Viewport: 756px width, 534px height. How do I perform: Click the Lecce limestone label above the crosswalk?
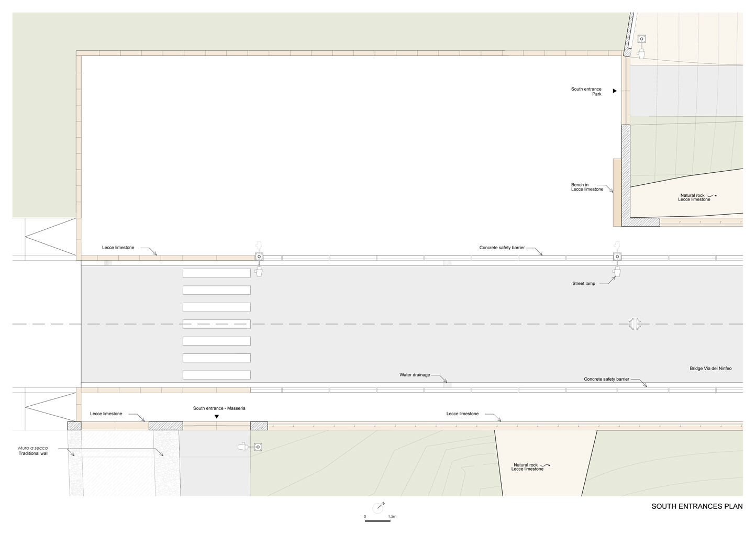click(118, 248)
